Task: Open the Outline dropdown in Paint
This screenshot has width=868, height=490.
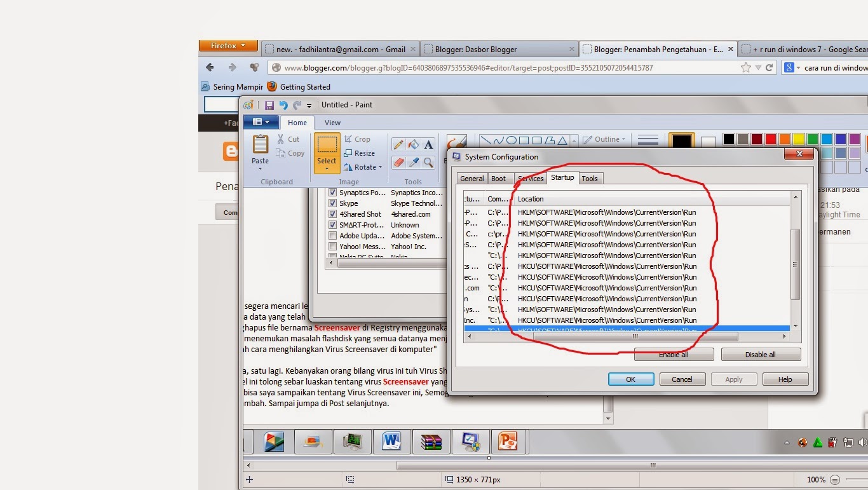Action: [x=603, y=139]
